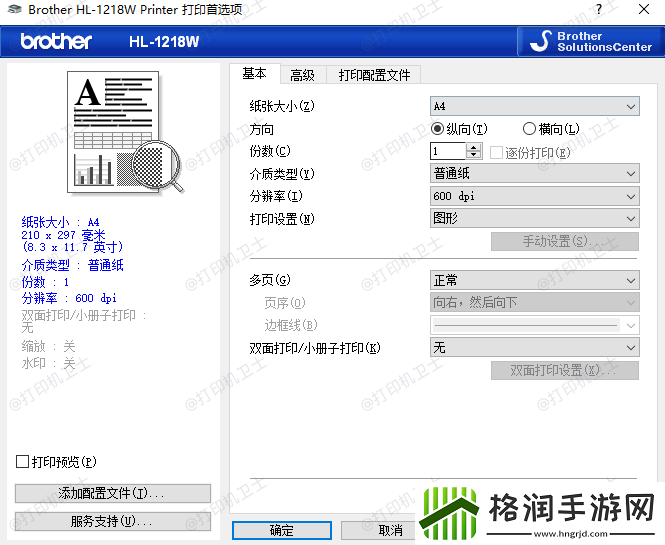The height and width of the screenshot is (545, 665).
Task: Open the 纸张大小 dropdown showing A4
Action: click(534, 106)
